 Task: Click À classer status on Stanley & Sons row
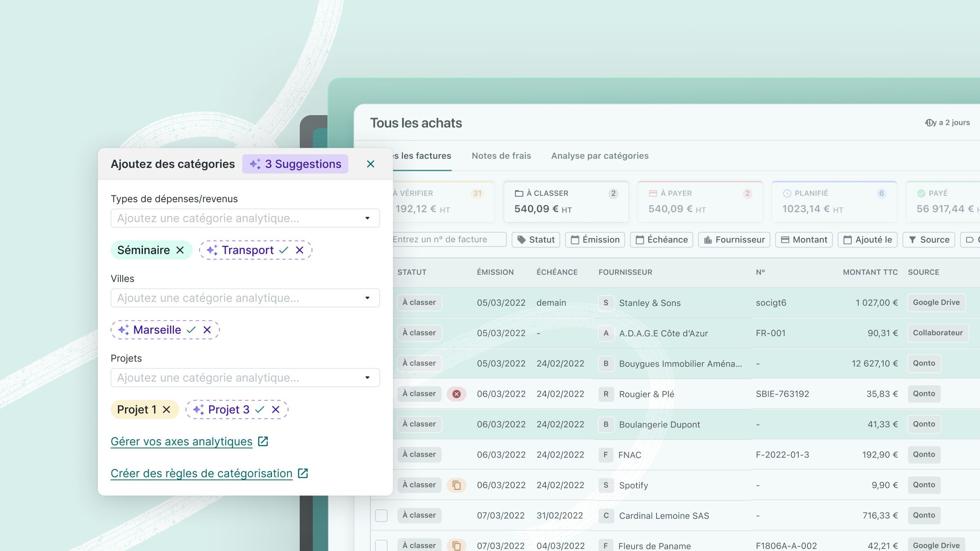click(x=419, y=303)
